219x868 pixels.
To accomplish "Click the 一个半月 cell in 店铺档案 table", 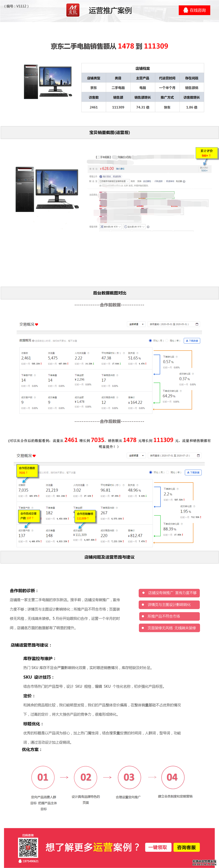I will (x=167, y=88).
